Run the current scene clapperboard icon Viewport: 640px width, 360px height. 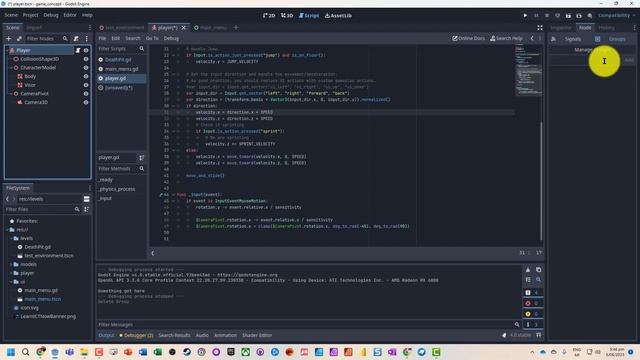pos(568,16)
